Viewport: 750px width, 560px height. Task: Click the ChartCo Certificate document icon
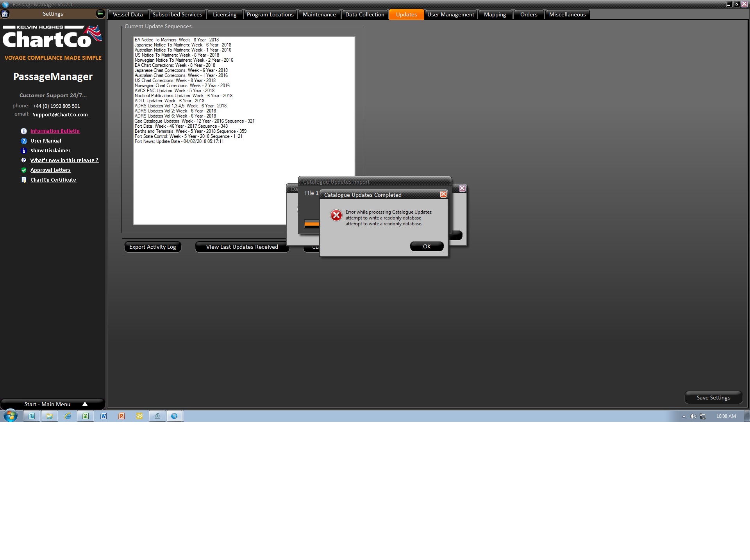(x=24, y=180)
